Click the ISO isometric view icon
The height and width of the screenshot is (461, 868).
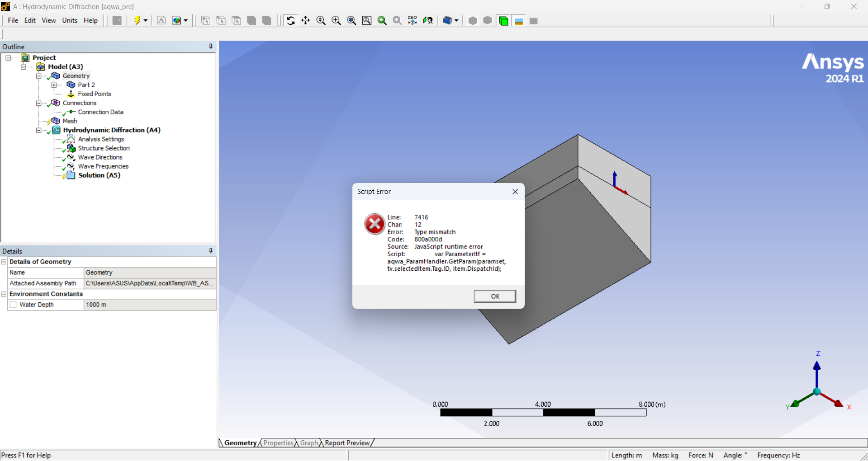(x=412, y=21)
